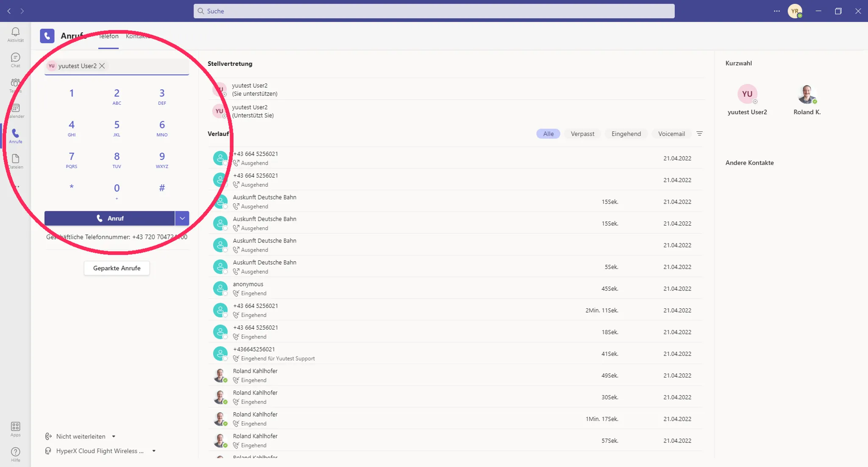The image size is (868, 467).
Task: Open the call history filter icon beside Voicemail
Action: (x=700, y=134)
